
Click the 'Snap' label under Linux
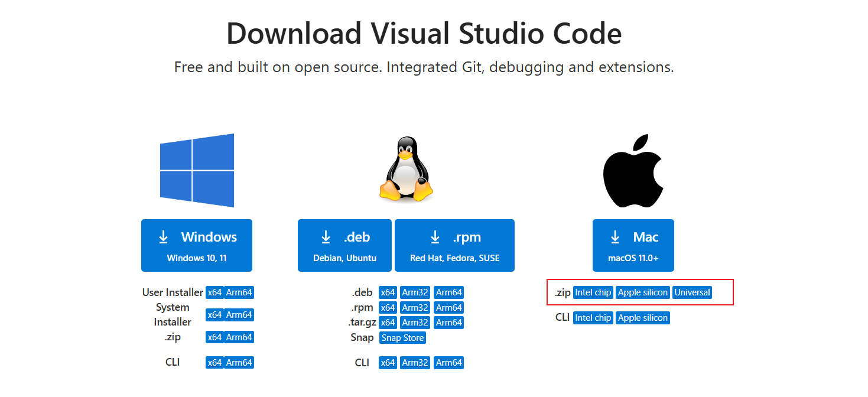[362, 337]
